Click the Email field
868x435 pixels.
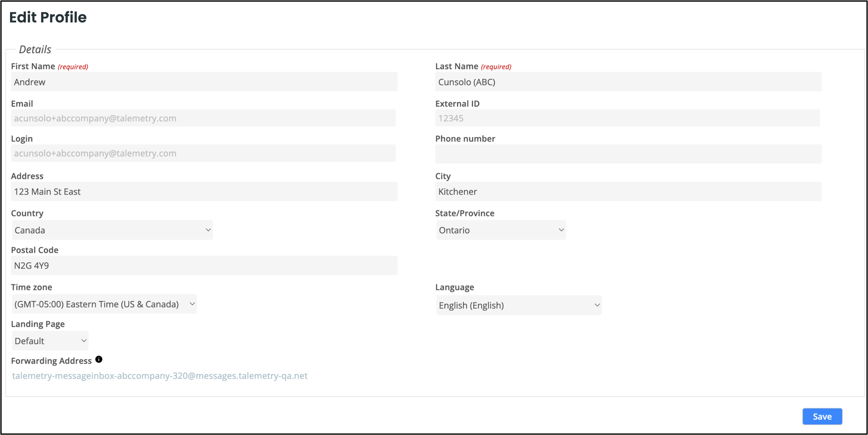[204, 118]
